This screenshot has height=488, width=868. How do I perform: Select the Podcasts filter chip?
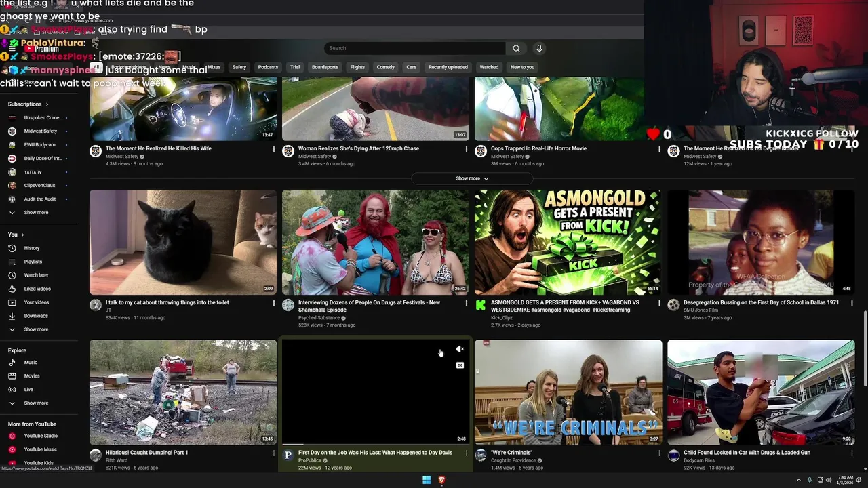point(268,67)
